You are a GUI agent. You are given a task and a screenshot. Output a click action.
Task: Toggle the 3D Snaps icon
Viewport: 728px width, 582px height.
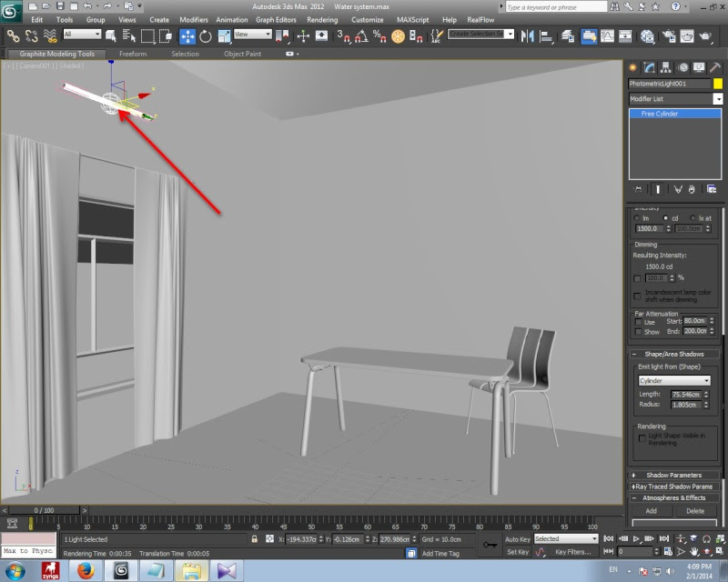pos(343,35)
